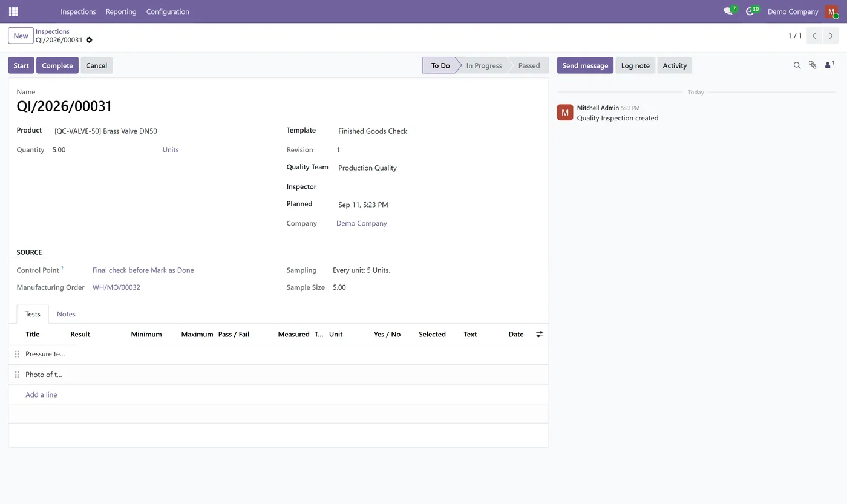This screenshot has height=504, width=847.
Task: Open the Template field Finished Goods Check
Action: 438,131
